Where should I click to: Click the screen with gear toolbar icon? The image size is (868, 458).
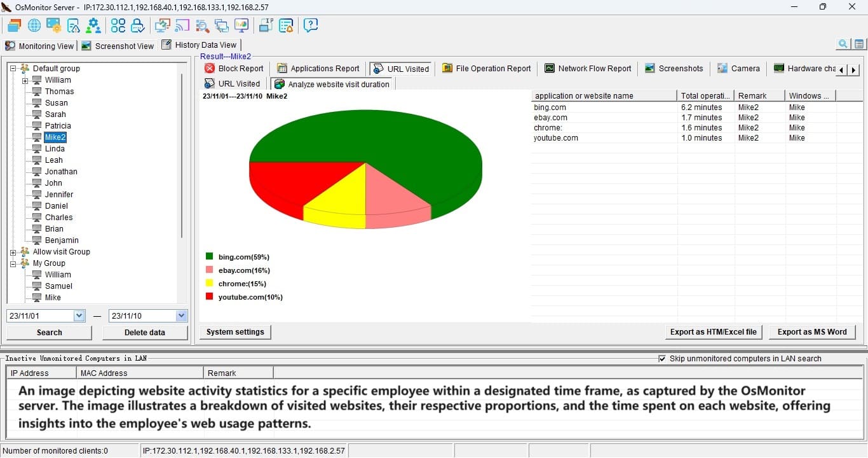point(54,25)
